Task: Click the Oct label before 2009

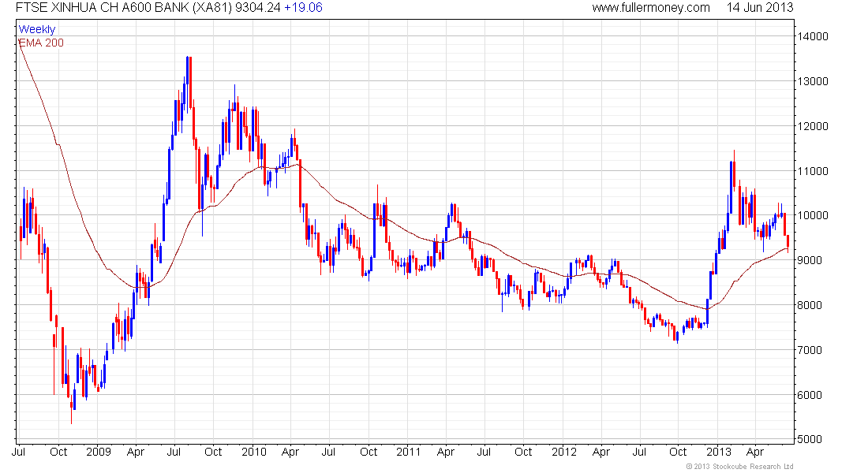Action: pyautogui.click(x=58, y=452)
